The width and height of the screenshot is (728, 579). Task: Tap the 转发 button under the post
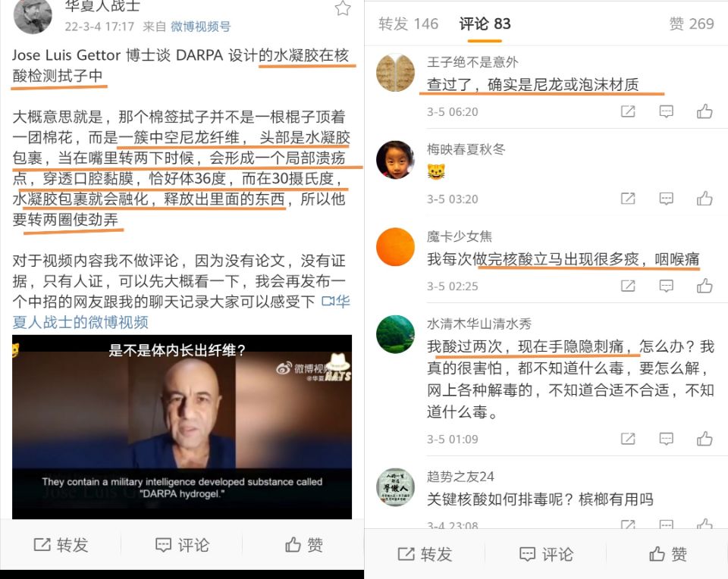61,545
